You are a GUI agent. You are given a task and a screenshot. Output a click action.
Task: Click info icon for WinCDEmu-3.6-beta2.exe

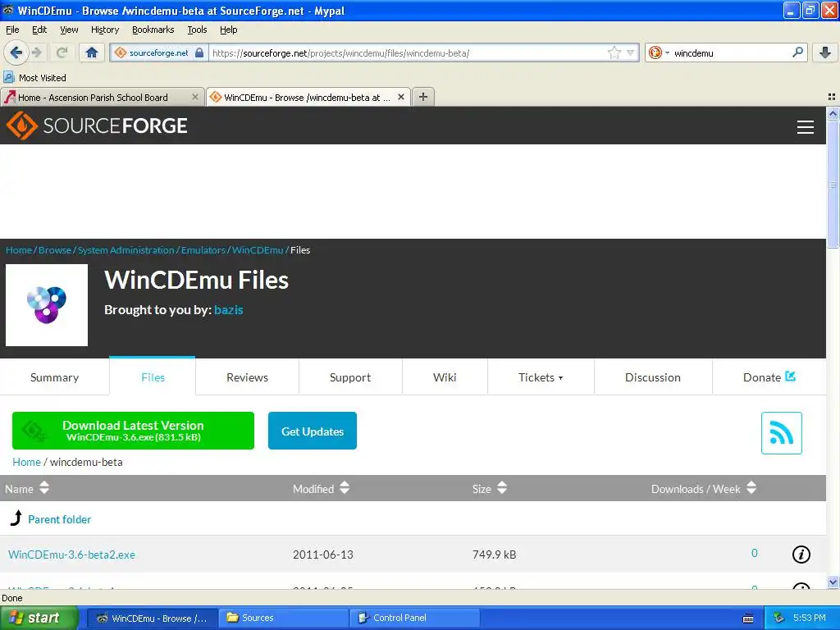(x=801, y=555)
